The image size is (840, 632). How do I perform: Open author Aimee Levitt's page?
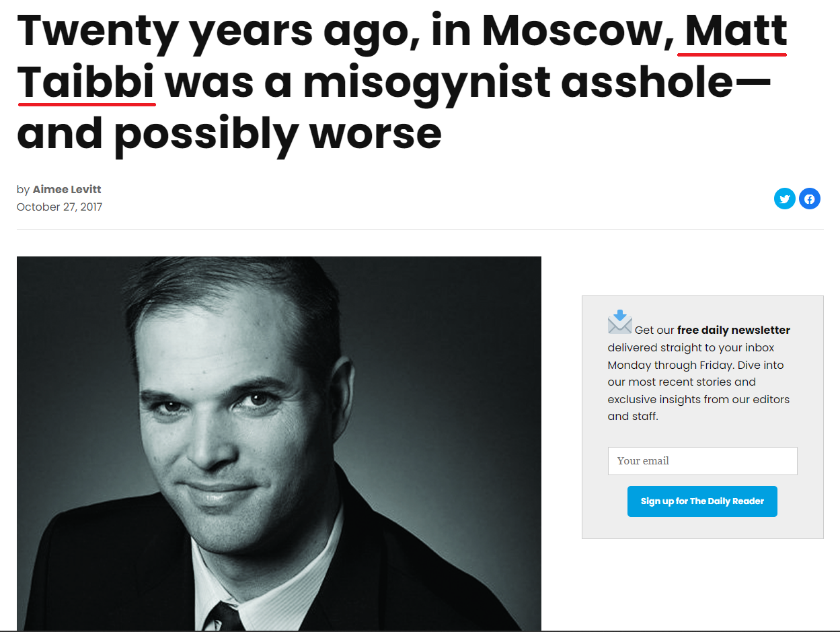[67, 190]
